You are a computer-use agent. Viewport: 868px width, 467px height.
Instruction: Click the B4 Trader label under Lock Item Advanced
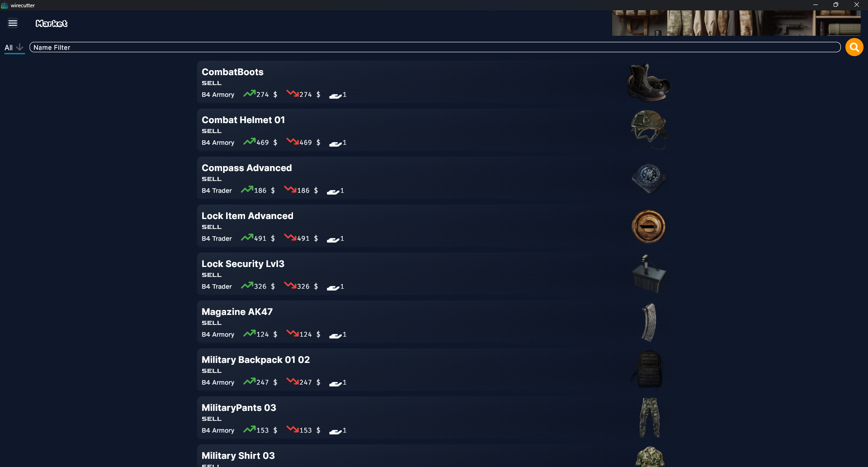[217, 238]
